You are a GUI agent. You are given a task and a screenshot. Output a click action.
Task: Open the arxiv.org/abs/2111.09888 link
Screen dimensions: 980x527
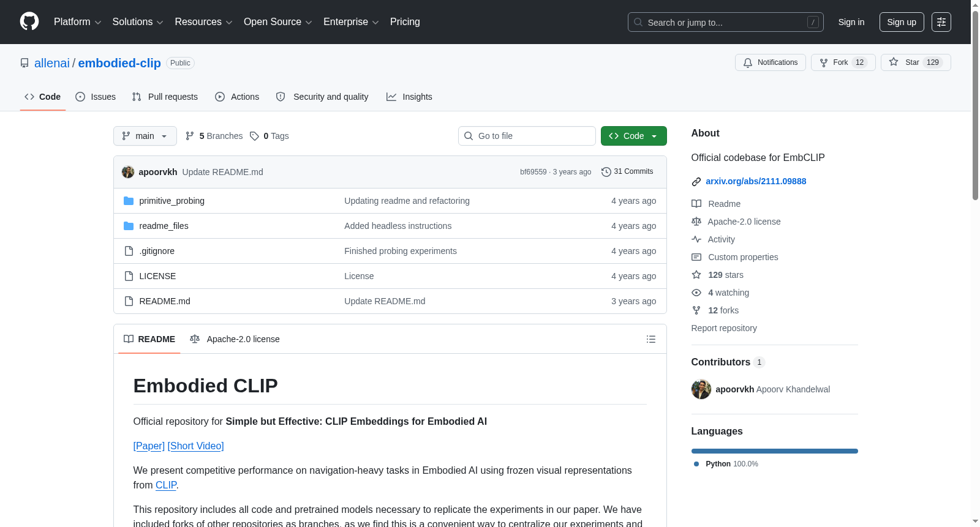[756, 181]
